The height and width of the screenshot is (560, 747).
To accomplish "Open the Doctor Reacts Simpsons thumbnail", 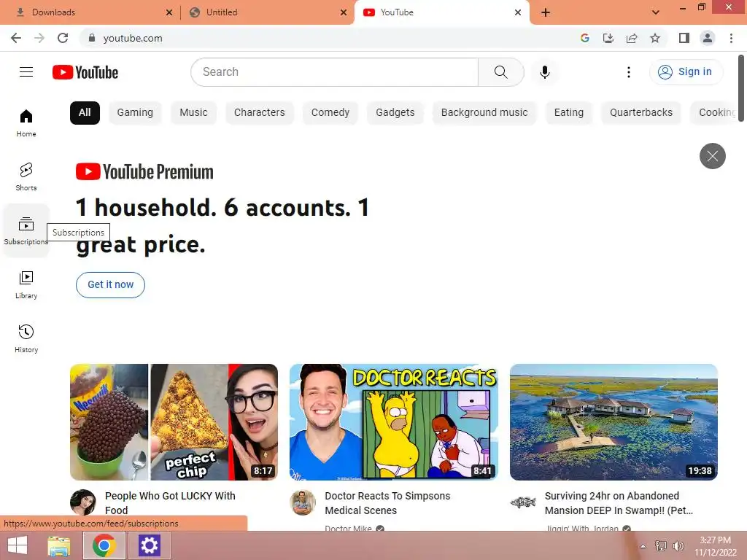I will click(x=394, y=422).
